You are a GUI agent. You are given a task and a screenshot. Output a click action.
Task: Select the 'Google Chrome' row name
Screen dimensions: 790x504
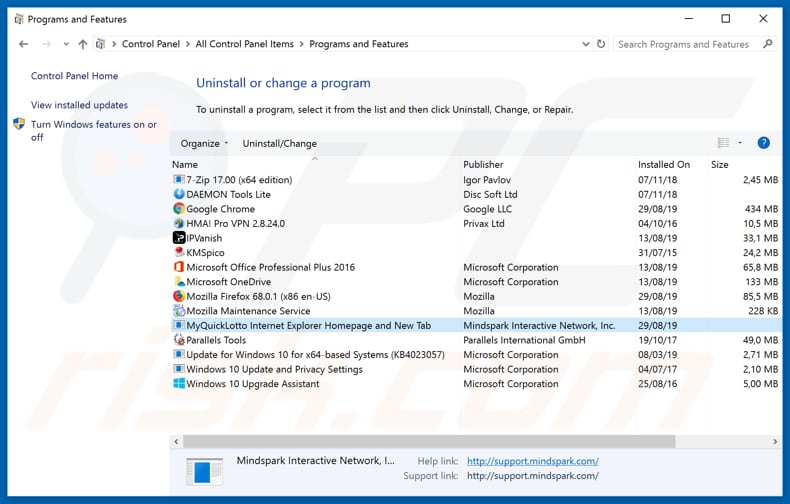coord(221,209)
